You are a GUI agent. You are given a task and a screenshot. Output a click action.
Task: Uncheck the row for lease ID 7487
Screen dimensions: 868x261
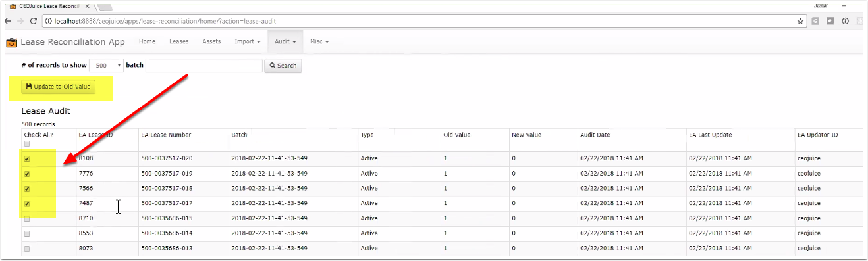pyautogui.click(x=27, y=204)
